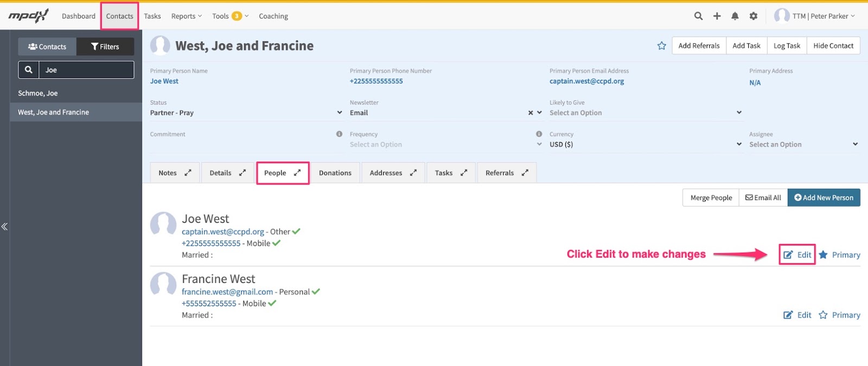Click the sidebar search magnifier icon
Screen dimensions: 868x366
[x=29, y=70]
